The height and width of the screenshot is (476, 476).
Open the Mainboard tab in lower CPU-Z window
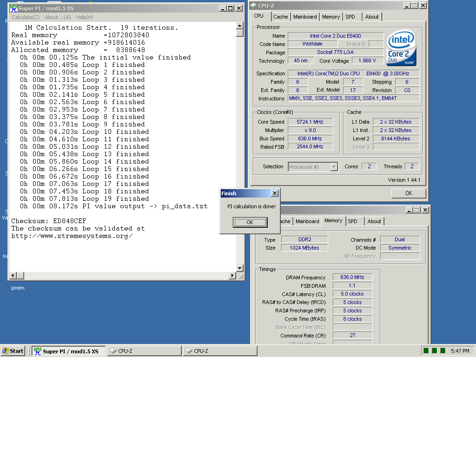(x=307, y=221)
